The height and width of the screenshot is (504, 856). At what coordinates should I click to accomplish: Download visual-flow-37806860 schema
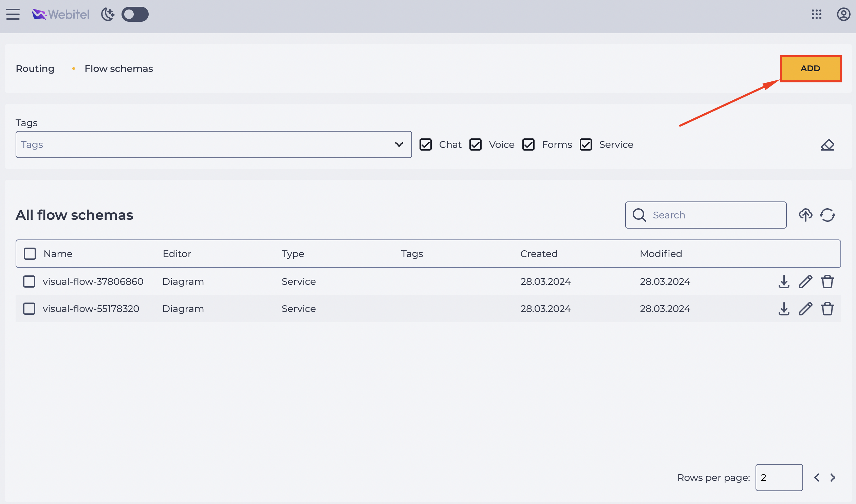pyautogui.click(x=784, y=282)
